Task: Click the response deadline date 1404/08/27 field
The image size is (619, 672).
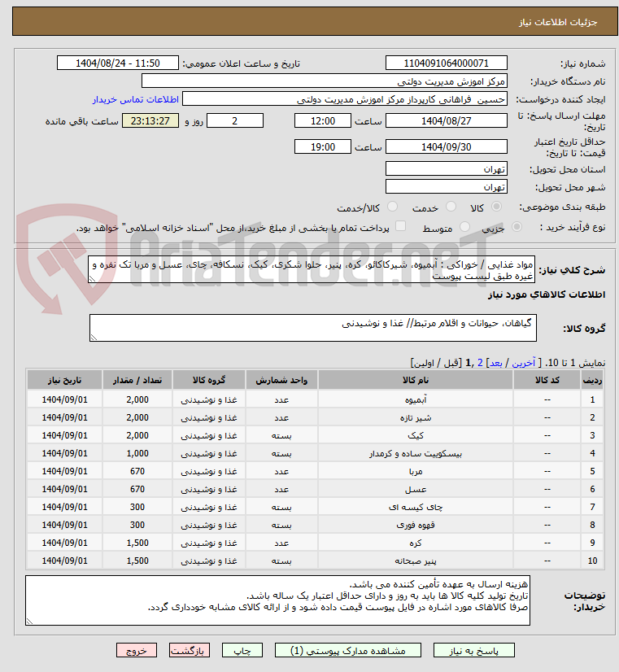Action: (x=447, y=121)
